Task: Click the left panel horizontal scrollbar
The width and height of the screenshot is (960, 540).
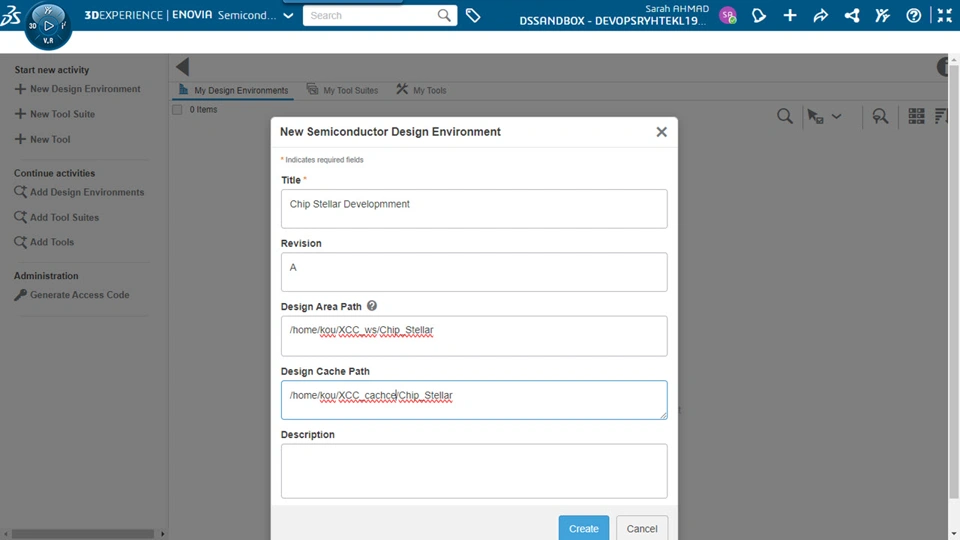Action: (83, 534)
